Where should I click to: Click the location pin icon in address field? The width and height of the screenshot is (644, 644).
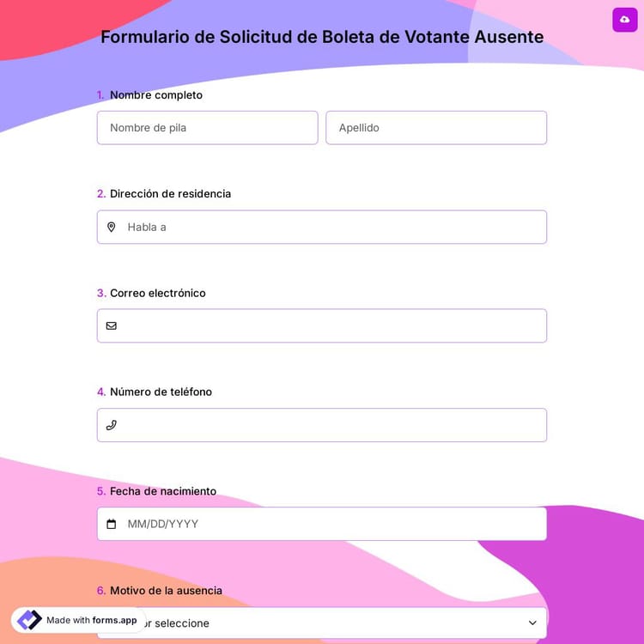[111, 228]
